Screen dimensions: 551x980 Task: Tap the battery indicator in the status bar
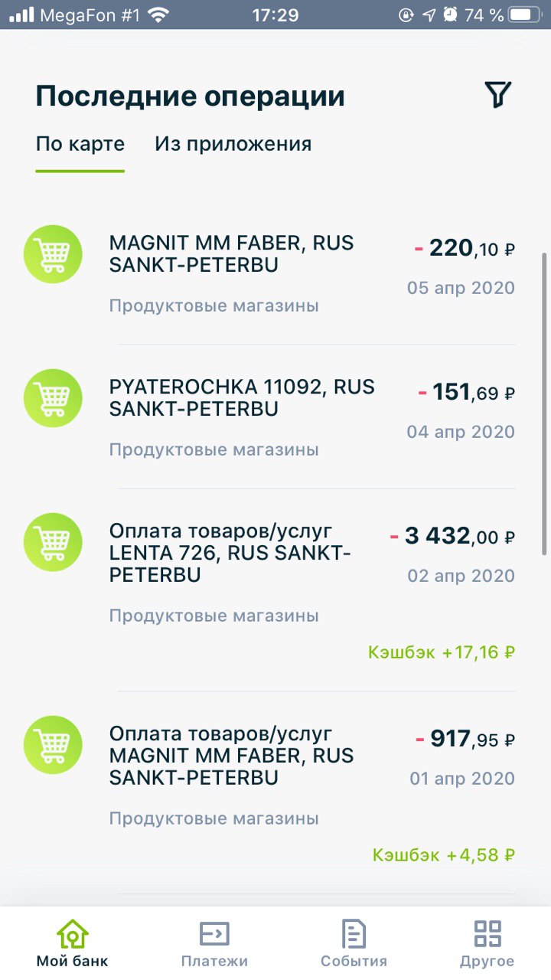526,15
